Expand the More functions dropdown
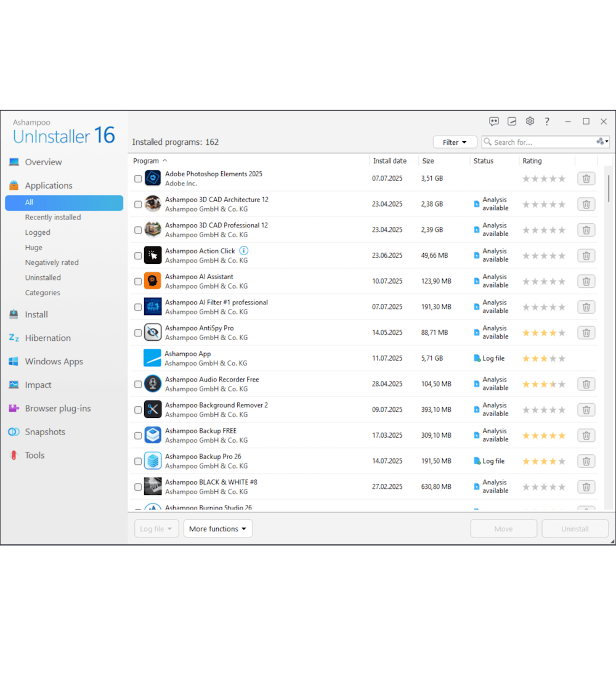Viewport: 616px width, 678px height. pos(217,529)
